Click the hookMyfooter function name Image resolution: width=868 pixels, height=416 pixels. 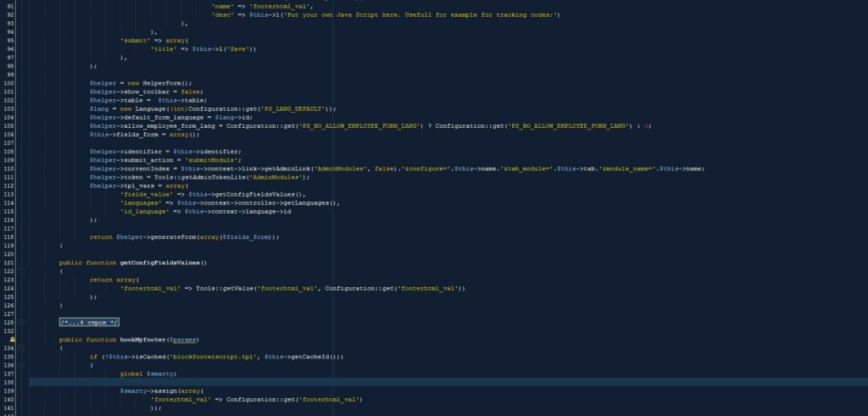click(x=142, y=340)
